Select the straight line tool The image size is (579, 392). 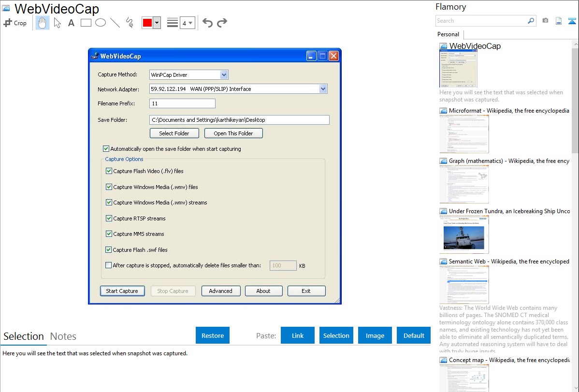(115, 23)
